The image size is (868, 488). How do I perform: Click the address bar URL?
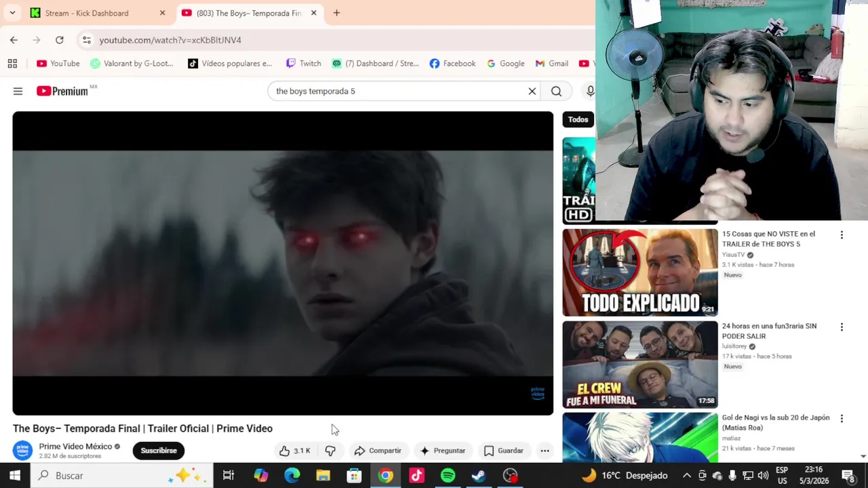(170, 40)
